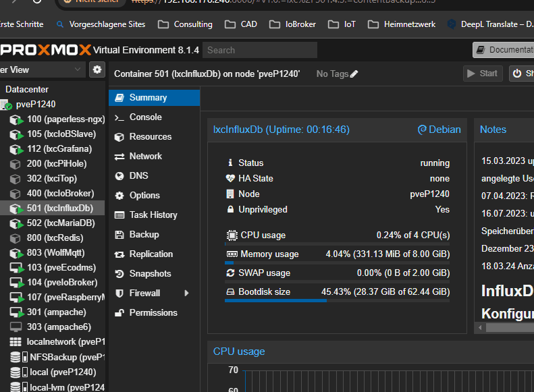Select 501 (lxcInfluxDb) in the tree

coord(53,208)
